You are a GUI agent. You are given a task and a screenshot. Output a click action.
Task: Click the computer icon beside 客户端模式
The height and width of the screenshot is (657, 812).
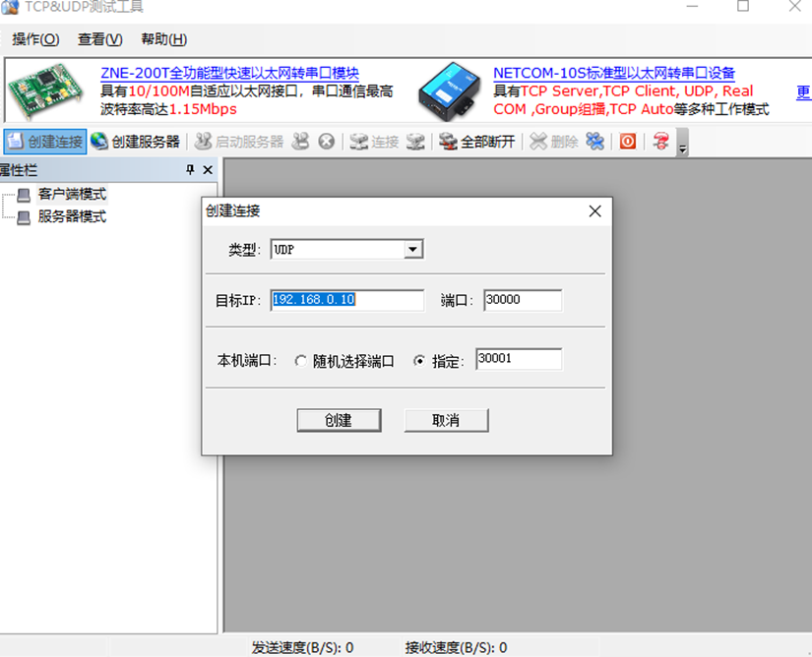(x=24, y=195)
